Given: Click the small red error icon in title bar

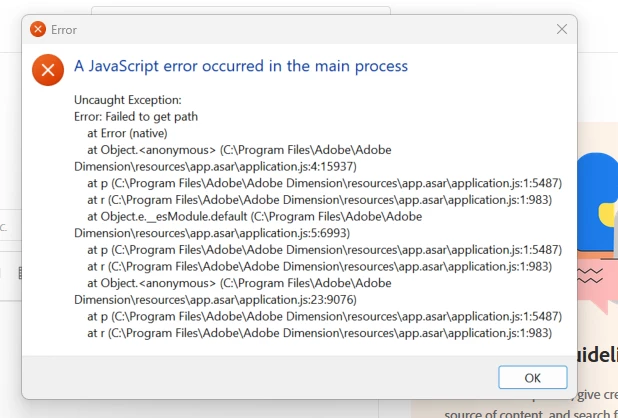Looking at the screenshot, I should [38, 29].
